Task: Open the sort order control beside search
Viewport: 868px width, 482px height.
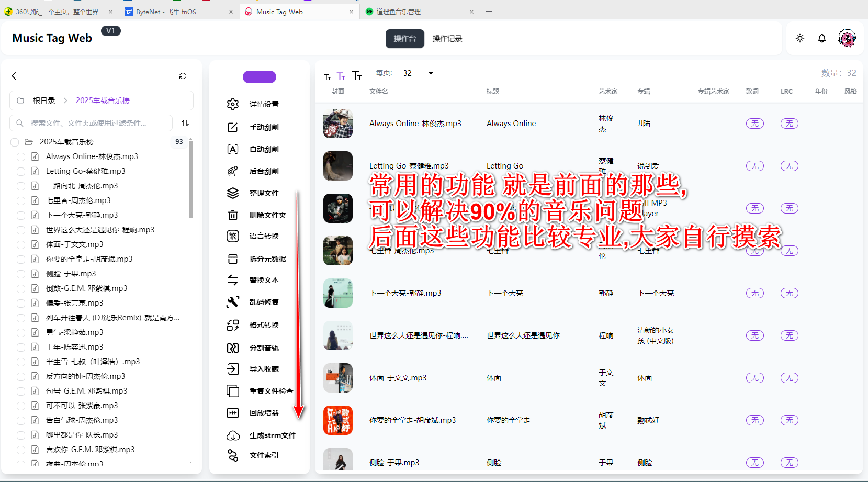Action: (185, 123)
